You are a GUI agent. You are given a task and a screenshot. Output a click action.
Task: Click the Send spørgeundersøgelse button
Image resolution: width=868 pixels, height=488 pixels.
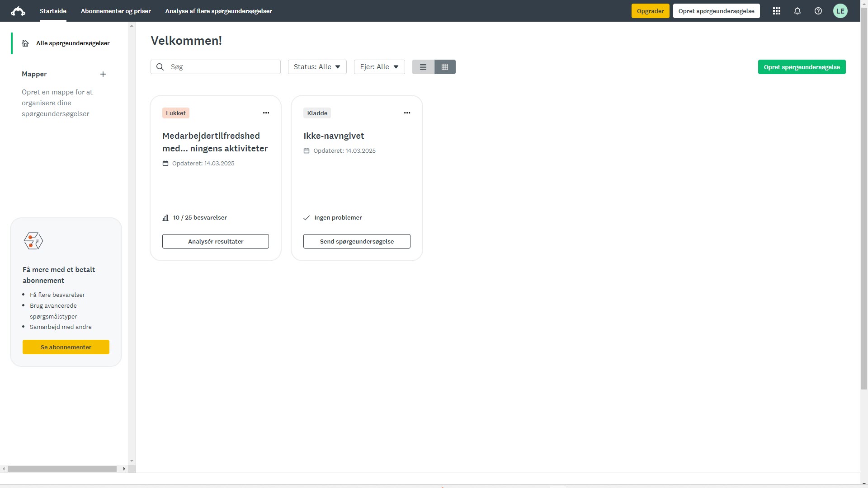tap(357, 241)
